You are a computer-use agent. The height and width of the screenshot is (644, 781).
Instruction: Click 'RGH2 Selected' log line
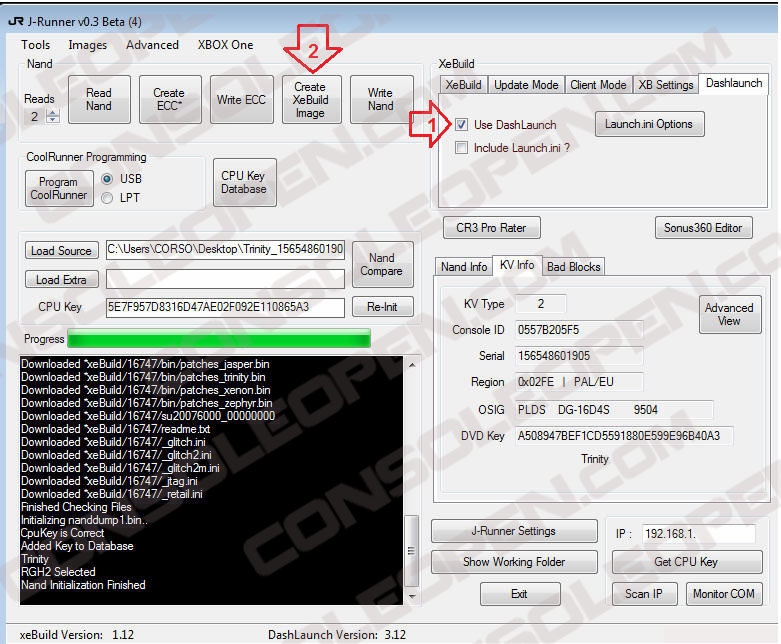58,572
